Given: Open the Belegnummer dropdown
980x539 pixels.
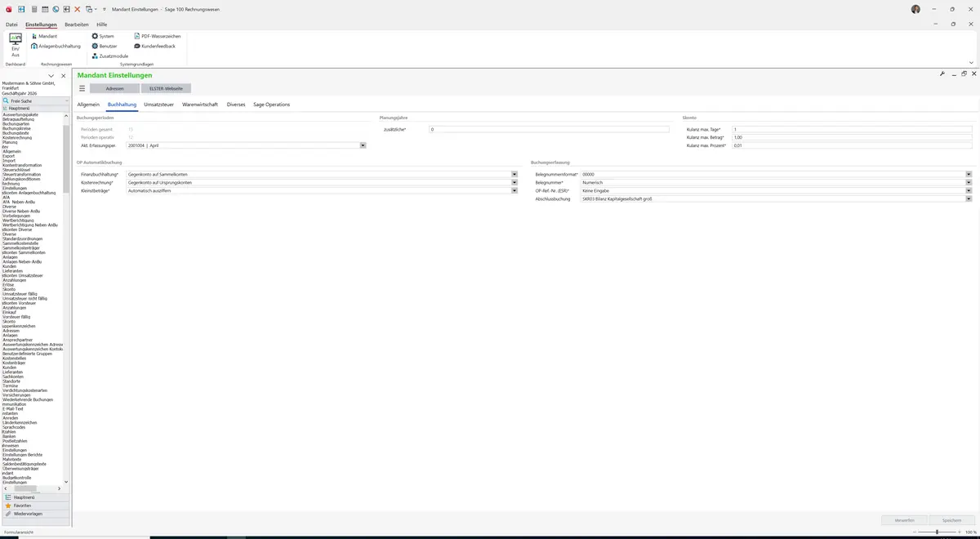Looking at the screenshot, I should tap(969, 182).
